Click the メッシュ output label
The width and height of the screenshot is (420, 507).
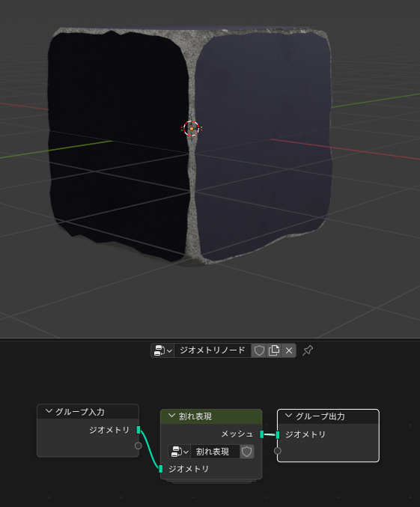(237, 434)
